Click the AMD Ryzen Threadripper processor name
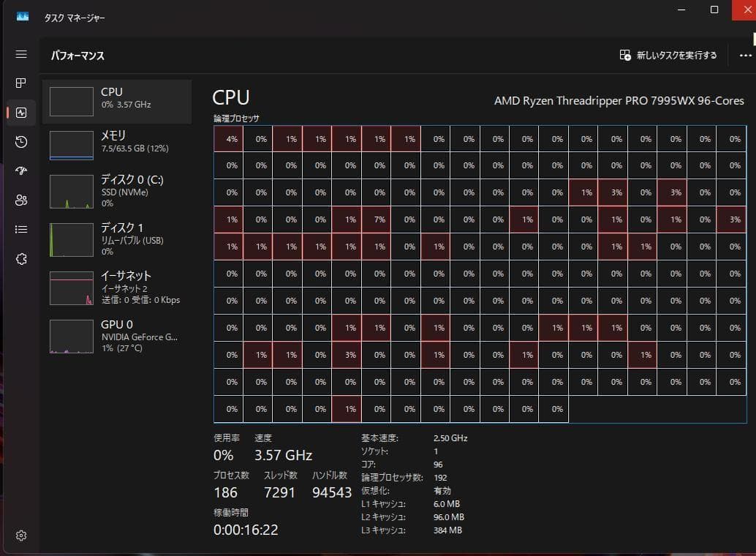The height and width of the screenshot is (556, 756). [627, 100]
